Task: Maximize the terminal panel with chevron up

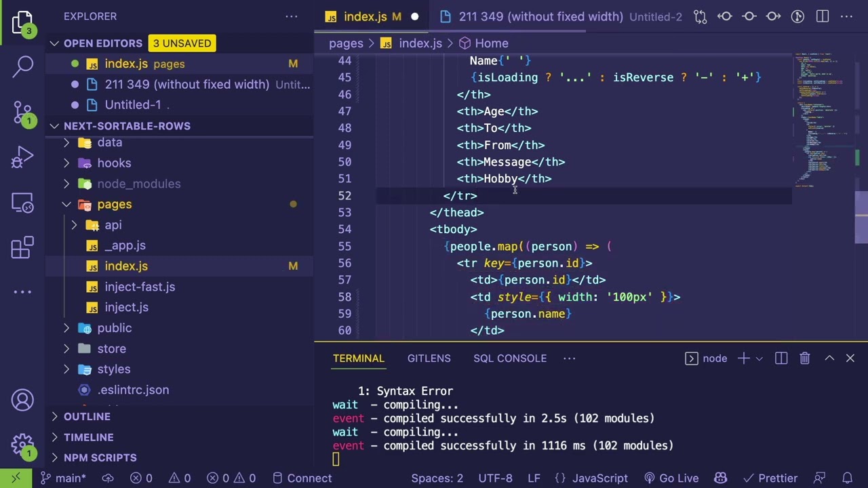Action: (829, 358)
